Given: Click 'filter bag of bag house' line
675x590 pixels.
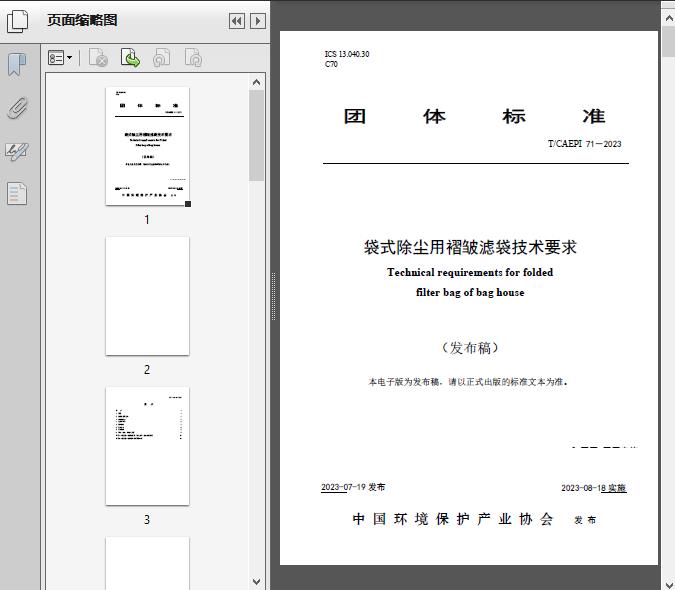Looking at the screenshot, I should click(x=470, y=292).
